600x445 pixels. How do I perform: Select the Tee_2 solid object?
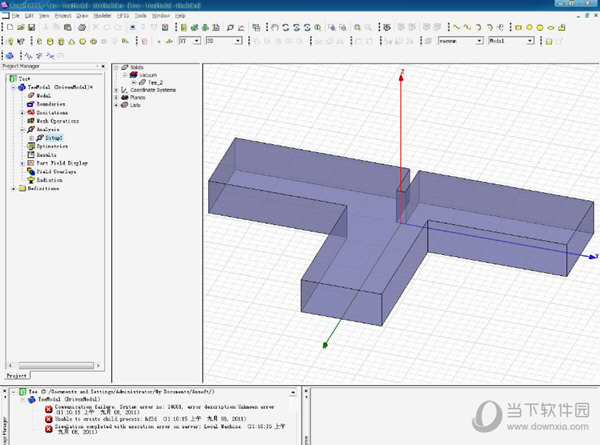pyautogui.click(x=155, y=82)
